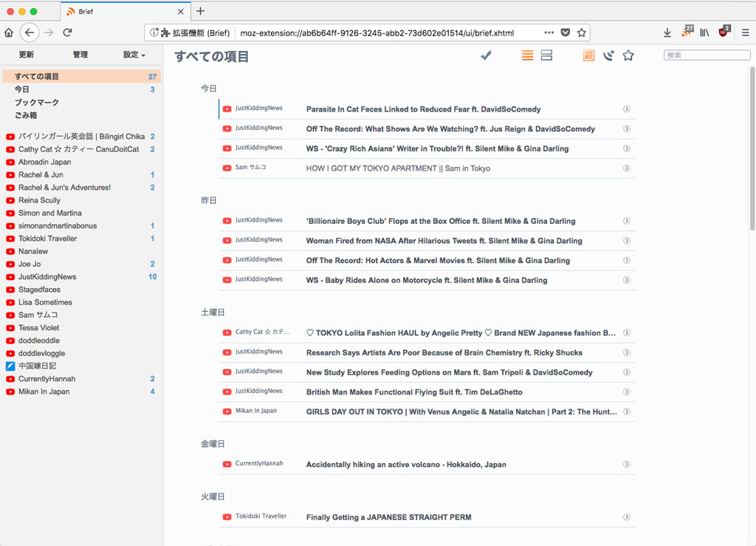Expand 'WS - Crazy Rich Asians' entry arrow
756x546 pixels.
click(627, 149)
